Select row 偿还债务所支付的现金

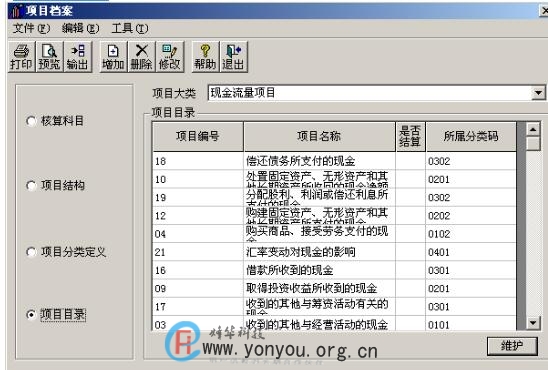334,161
